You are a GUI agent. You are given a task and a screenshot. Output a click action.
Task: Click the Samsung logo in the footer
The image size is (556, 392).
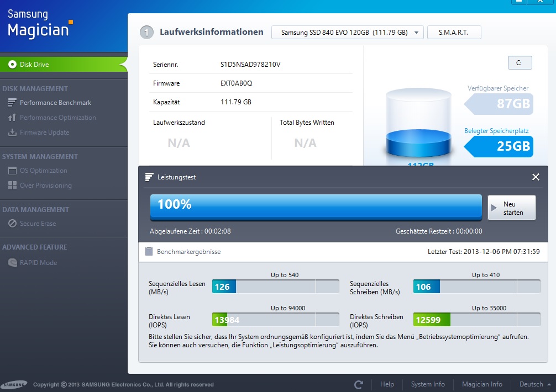click(14, 385)
